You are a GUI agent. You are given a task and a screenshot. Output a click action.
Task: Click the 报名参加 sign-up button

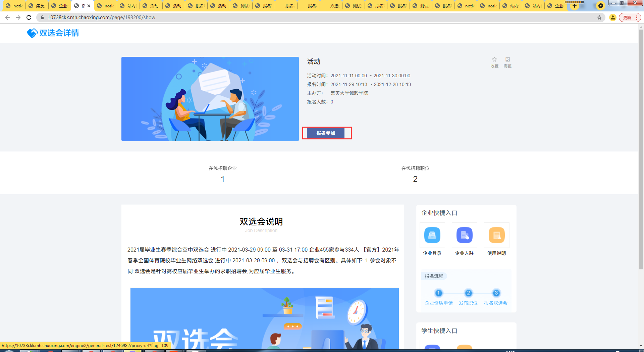[x=326, y=133]
